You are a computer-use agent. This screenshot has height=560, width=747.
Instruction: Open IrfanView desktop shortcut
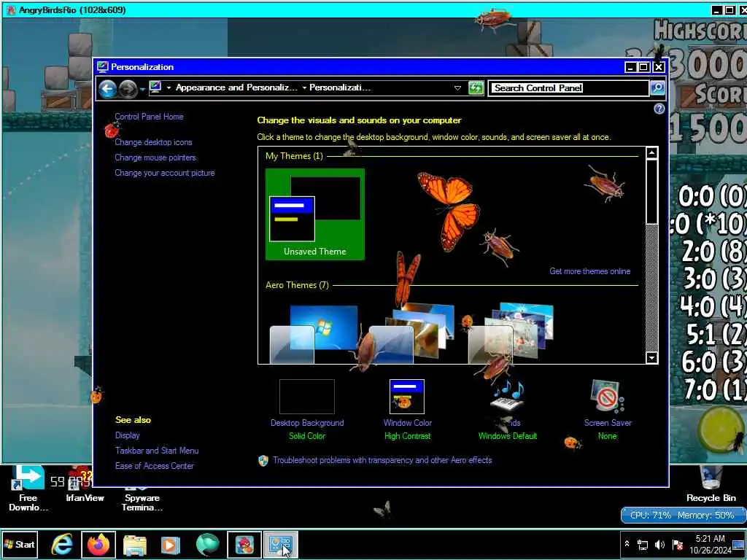point(85,484)
